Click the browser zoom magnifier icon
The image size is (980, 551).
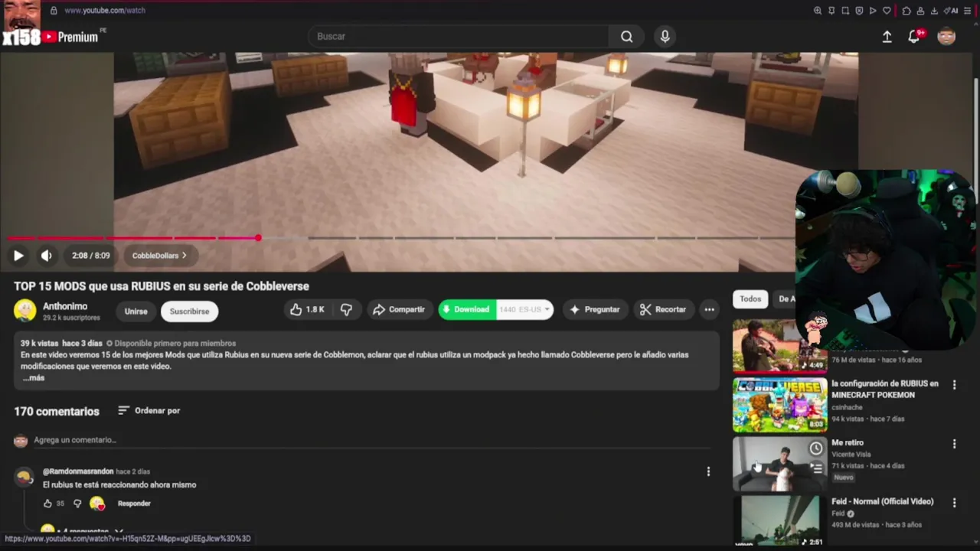tap(818, 11)
